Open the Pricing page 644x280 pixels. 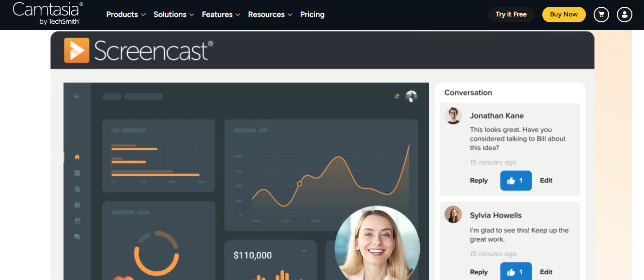tap(312, 15)
